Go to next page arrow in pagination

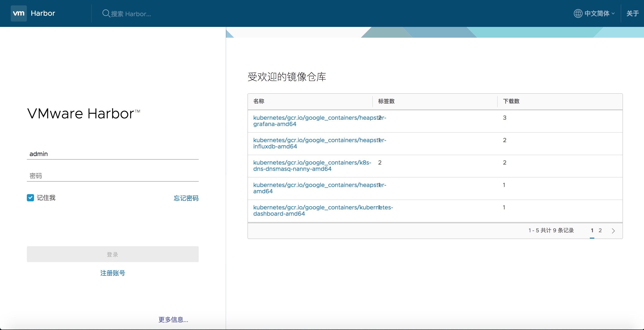point(613,231)
